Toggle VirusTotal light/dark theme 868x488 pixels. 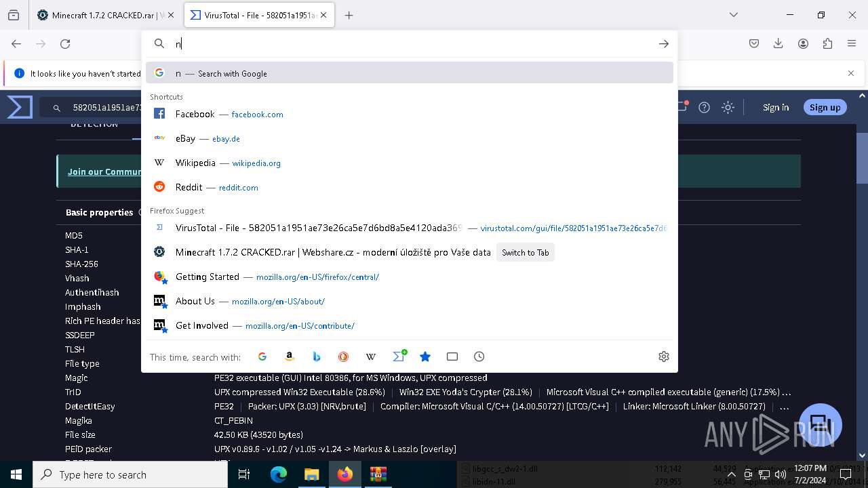coord(728,107)
